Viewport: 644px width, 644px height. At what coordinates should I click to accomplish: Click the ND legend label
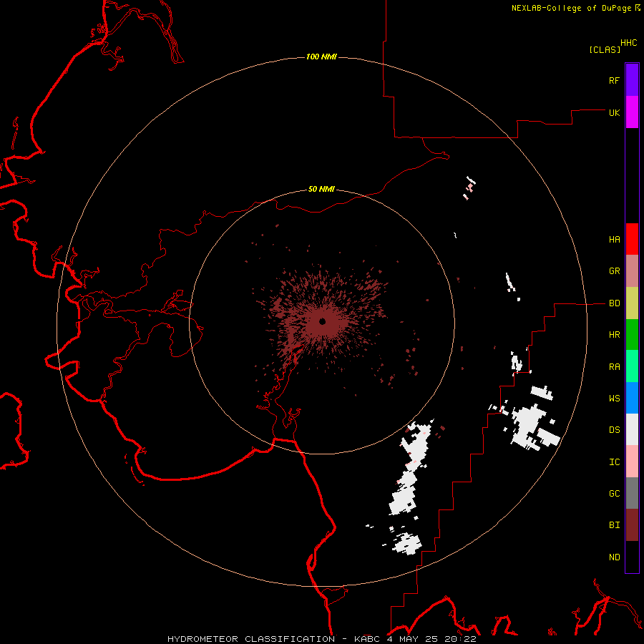point(614,557)
